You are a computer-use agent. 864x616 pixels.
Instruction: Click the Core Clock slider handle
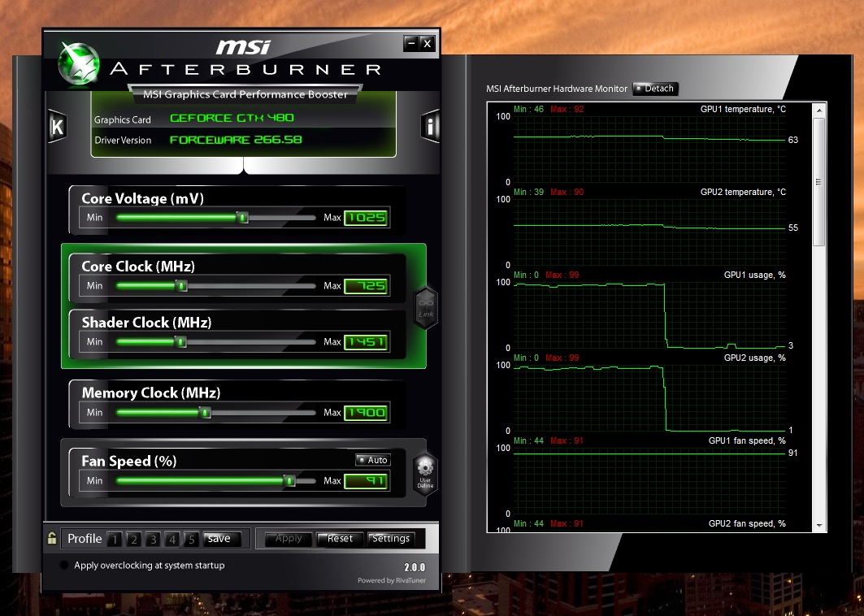click(181, 286)
